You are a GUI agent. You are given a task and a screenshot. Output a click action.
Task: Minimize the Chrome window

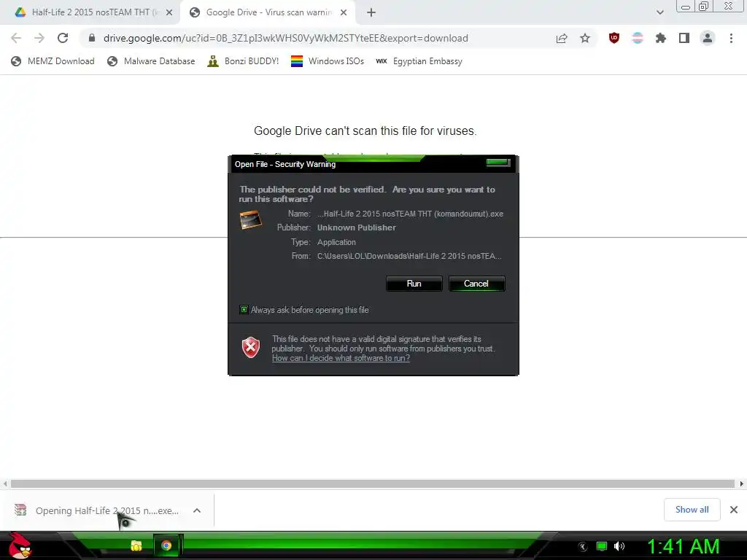[686, 7]
